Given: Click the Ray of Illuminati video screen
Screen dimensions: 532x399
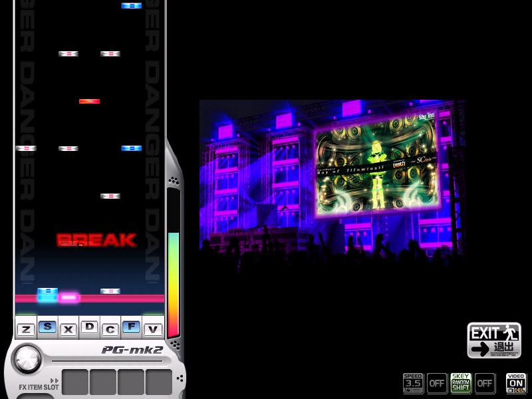Looking at the screenshot, I should point(376,165).
